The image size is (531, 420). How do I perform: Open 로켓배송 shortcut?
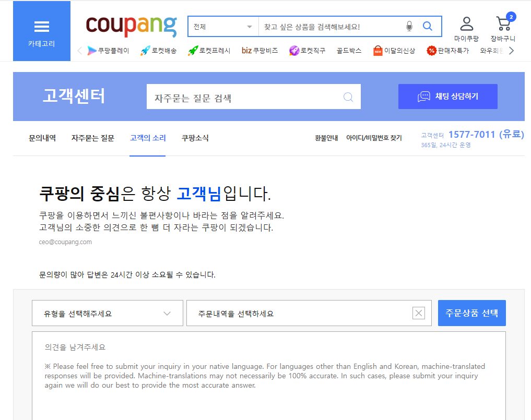pyautogui.click(x=159, y=51)
